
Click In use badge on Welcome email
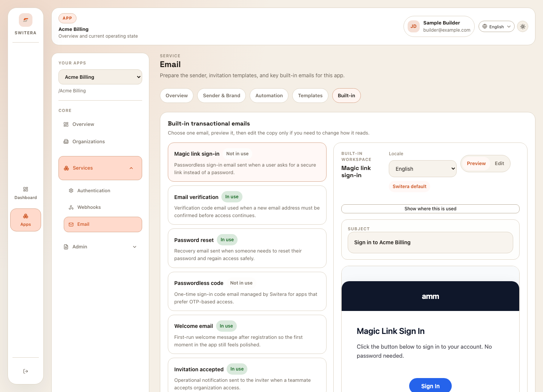pos(226,326)
